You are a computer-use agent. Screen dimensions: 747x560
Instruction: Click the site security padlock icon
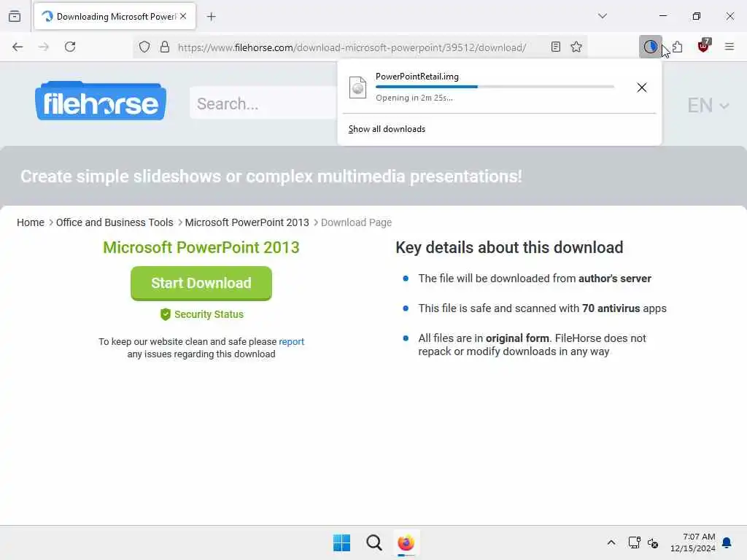pos(165,47)
